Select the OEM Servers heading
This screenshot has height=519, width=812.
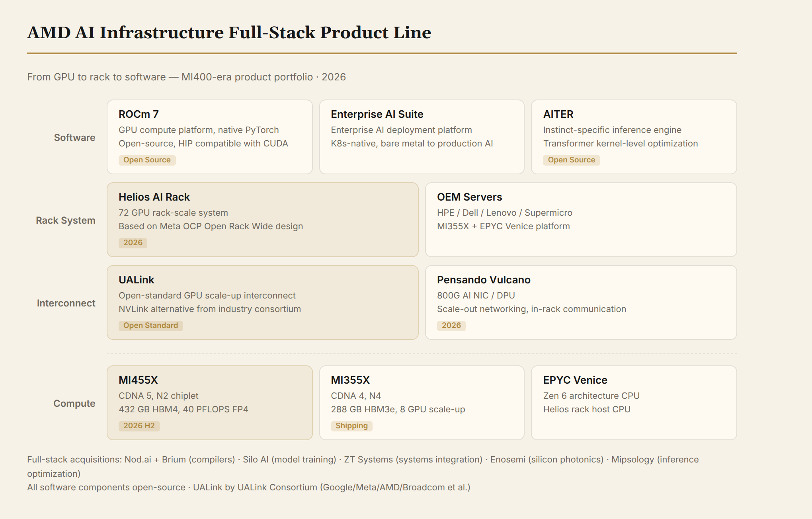(469, 197)
